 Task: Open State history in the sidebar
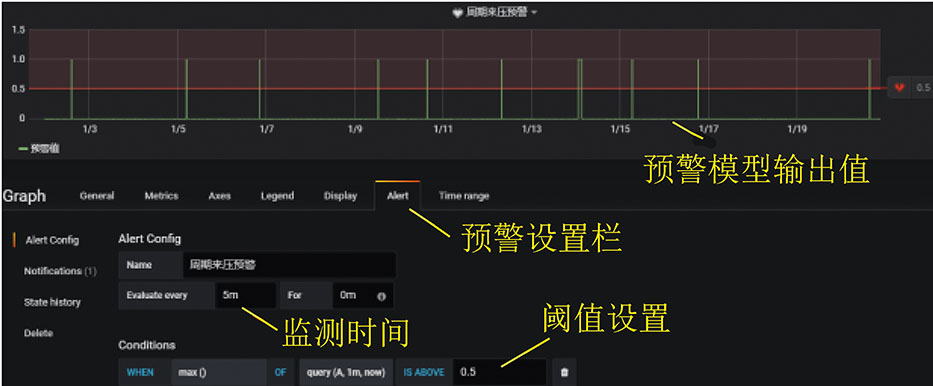(x=52, y=302)
